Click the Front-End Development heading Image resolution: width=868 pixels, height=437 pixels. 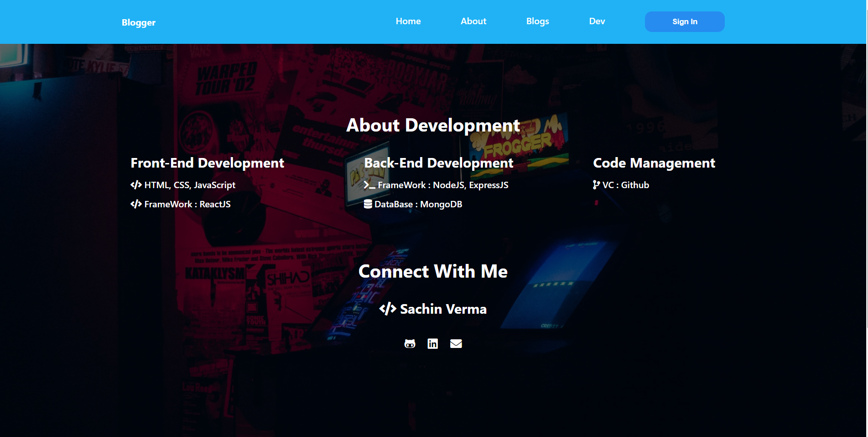[x=208, y=163]
